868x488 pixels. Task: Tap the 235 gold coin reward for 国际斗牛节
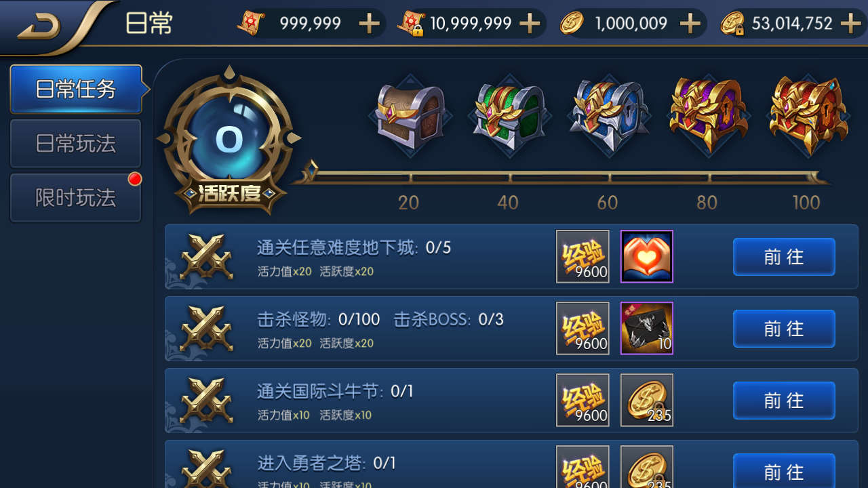click(x=647, y=400)
